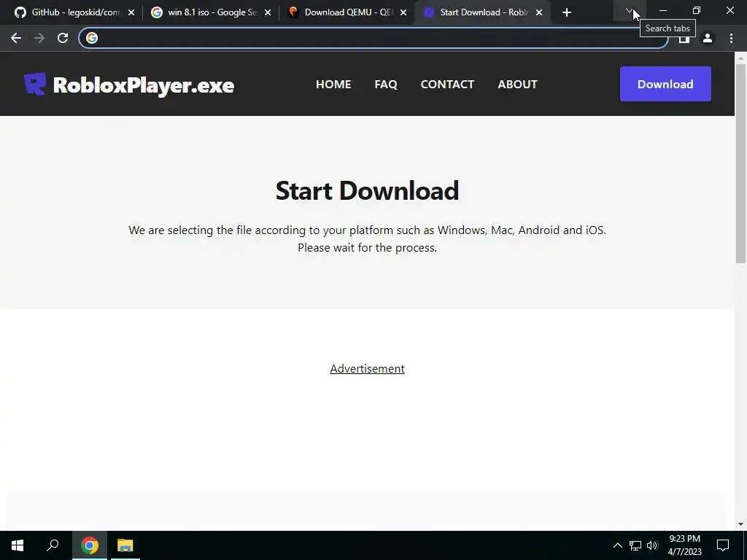Click the Chrome taskbar icon
747x560 pixels.
coord(90,545)
